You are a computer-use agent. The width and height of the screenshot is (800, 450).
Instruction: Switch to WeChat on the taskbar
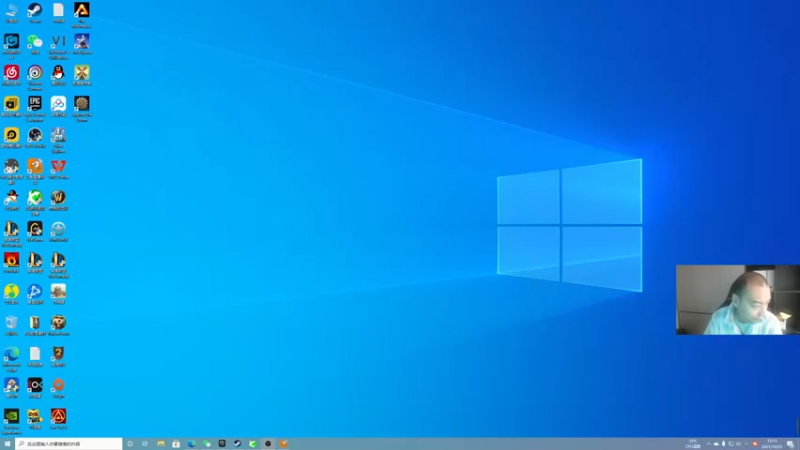(207, 444)
